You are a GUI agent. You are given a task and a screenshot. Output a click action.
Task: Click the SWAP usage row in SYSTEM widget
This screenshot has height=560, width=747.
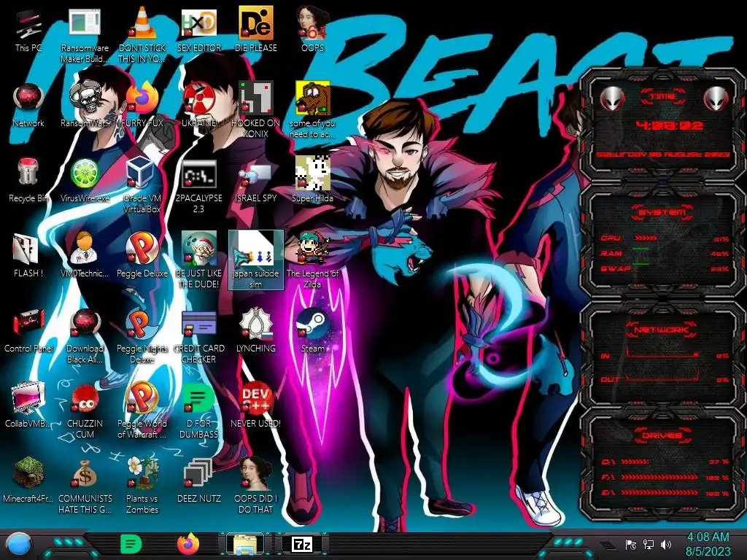[x=664, y=269]
